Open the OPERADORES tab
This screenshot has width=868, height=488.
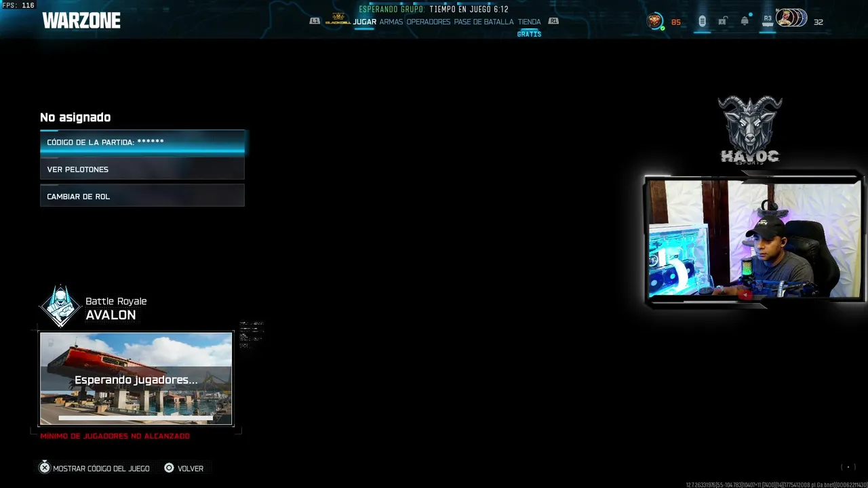[x=428, y=22]
